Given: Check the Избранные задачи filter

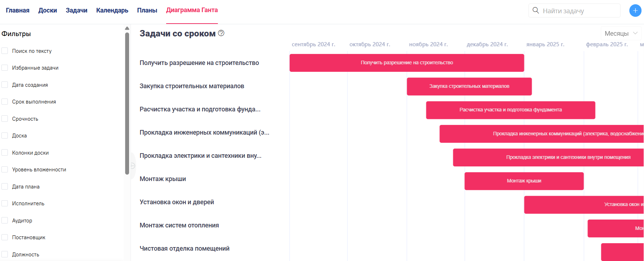Looking at the screenshot, I should coord(5,68).
